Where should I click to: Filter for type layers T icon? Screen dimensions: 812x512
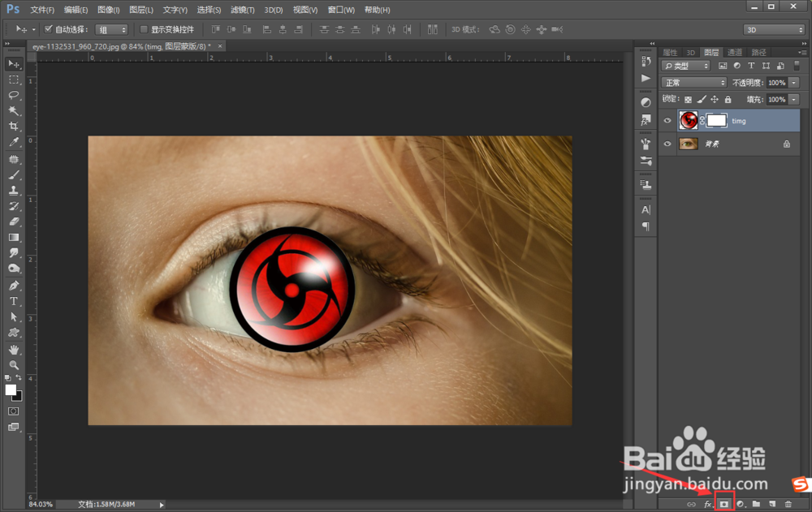coord(751,66)
